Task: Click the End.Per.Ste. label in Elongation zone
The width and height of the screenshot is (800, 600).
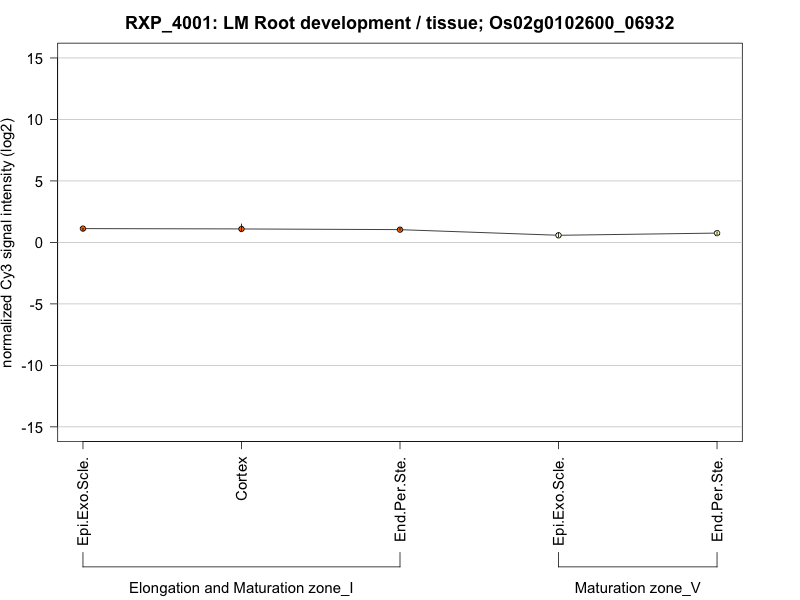Action: click(400, 500)
